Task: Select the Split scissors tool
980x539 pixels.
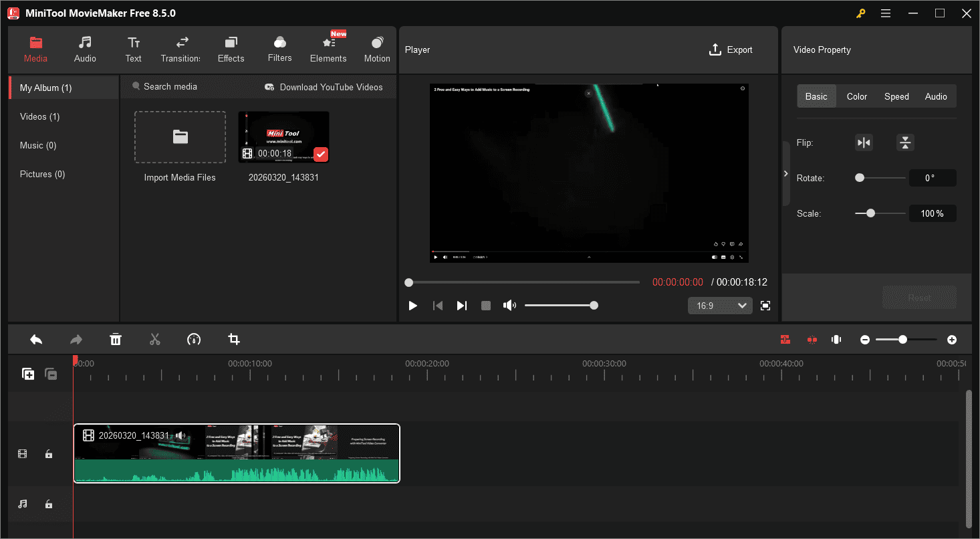Action: click(x=154, y=339)
